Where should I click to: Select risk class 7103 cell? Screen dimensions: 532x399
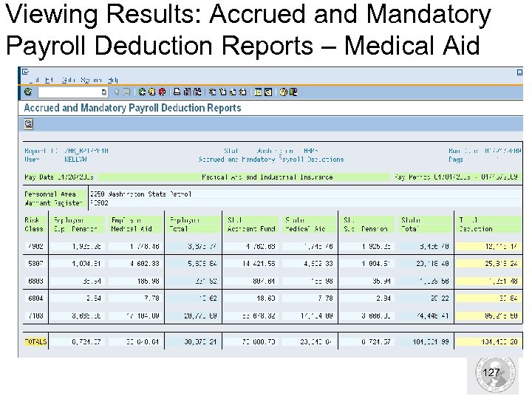click(35, 316)
